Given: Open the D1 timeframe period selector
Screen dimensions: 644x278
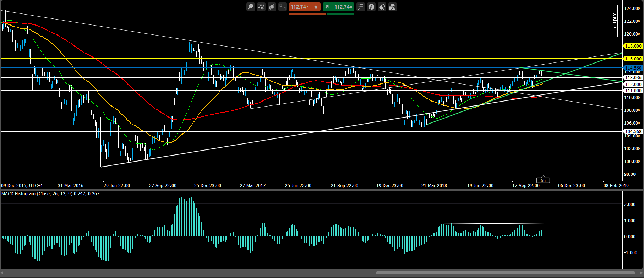Looking at the screenshot, I should 283,7.
